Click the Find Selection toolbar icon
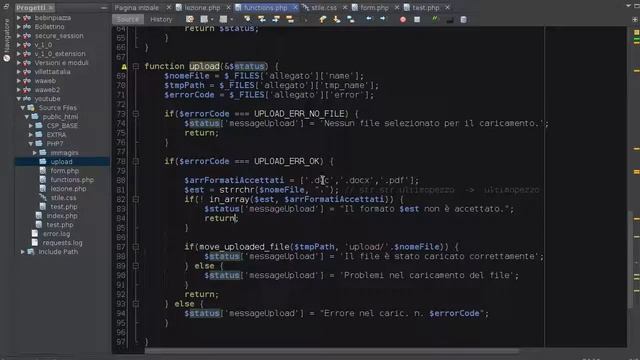The height and width of the screenshot is (360, 640). point(247,19)
